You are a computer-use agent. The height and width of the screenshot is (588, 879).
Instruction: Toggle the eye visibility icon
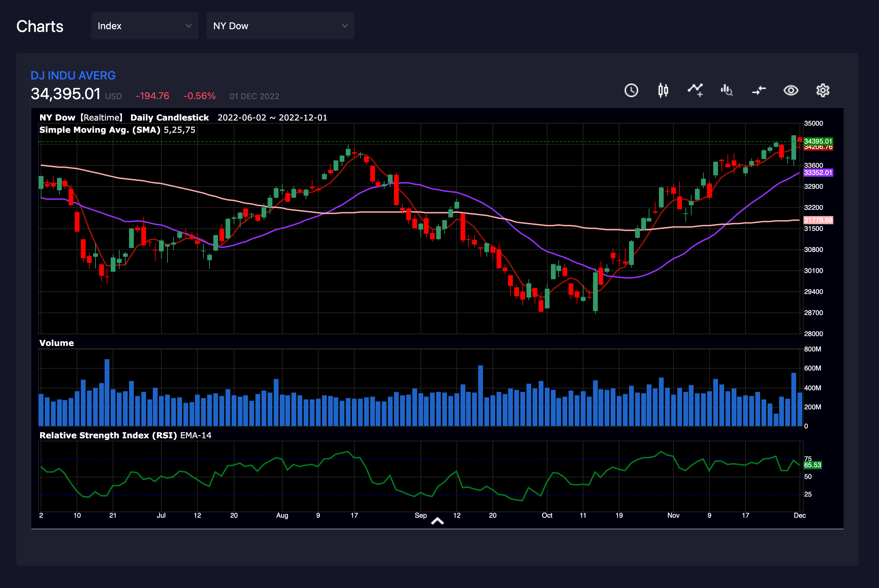click(790, 90)
